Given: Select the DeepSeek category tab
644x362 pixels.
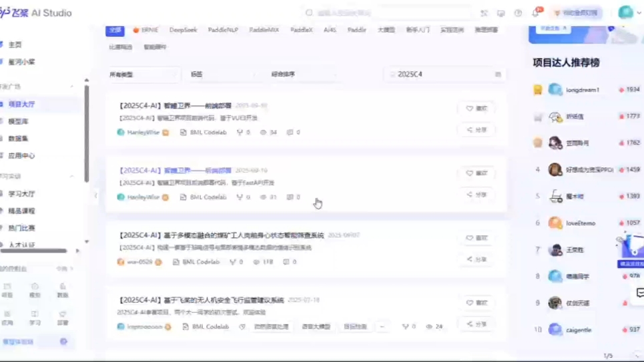Looking at the screenshot, I should [x=183, y=30].
